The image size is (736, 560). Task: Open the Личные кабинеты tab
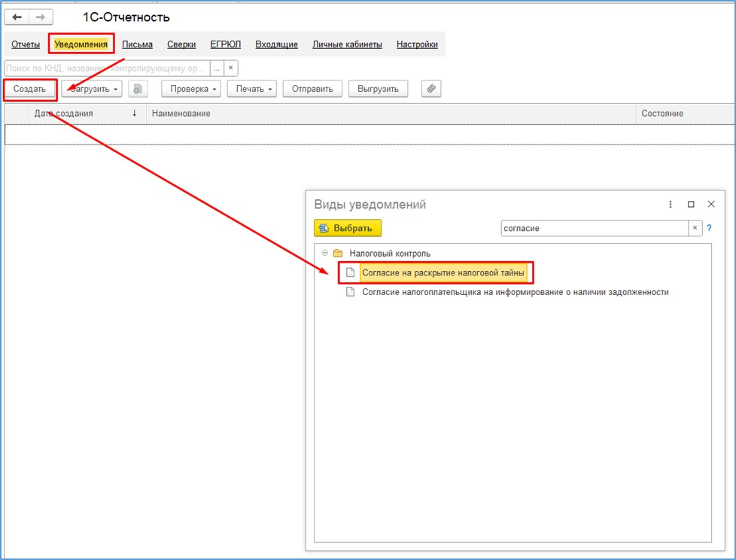coord(348,44)
